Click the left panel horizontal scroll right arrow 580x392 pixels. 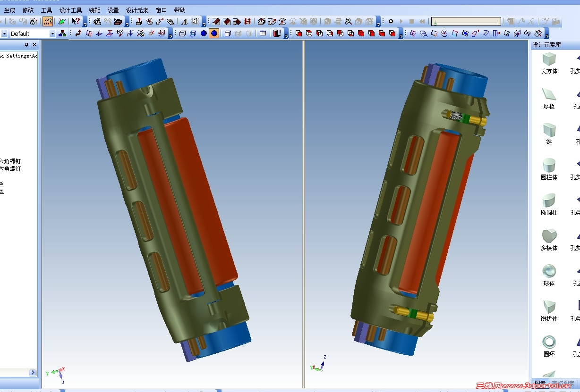click(x=33, y=373)
